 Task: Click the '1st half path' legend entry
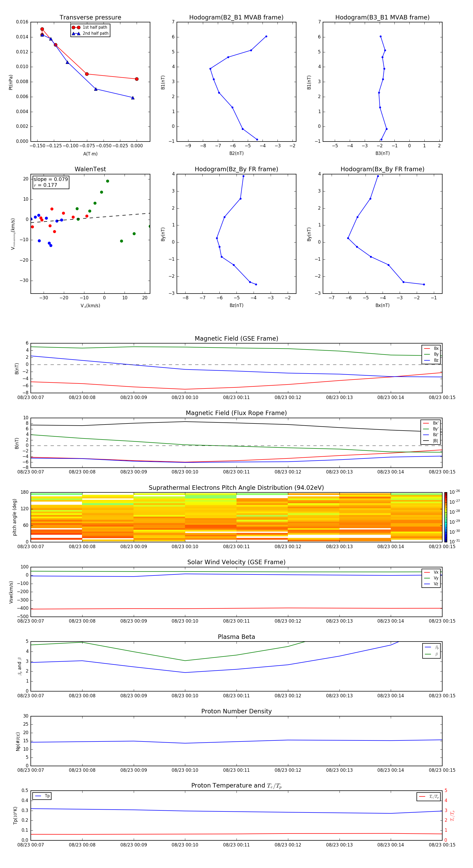pos(90,27)
